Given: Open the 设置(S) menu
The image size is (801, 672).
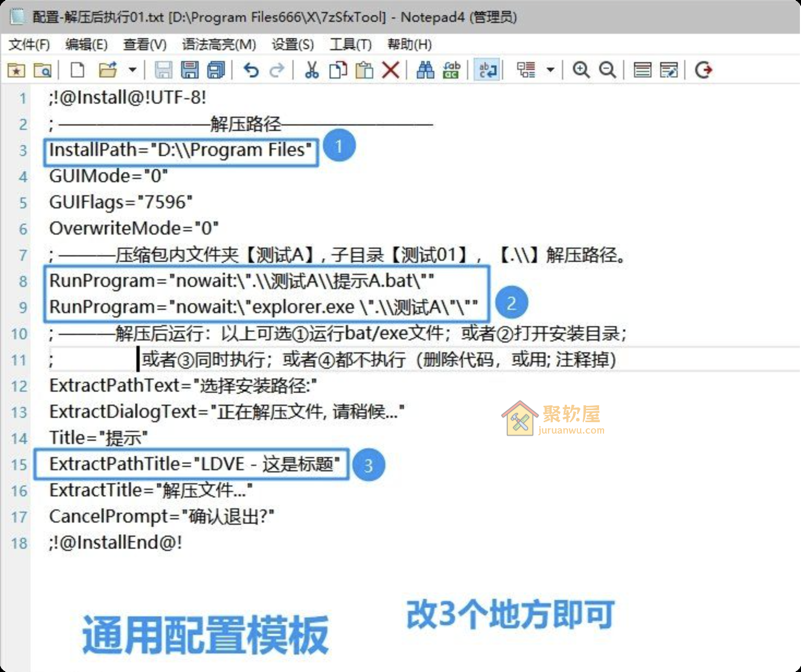Looking at the screenshot, I should point(293,44).
